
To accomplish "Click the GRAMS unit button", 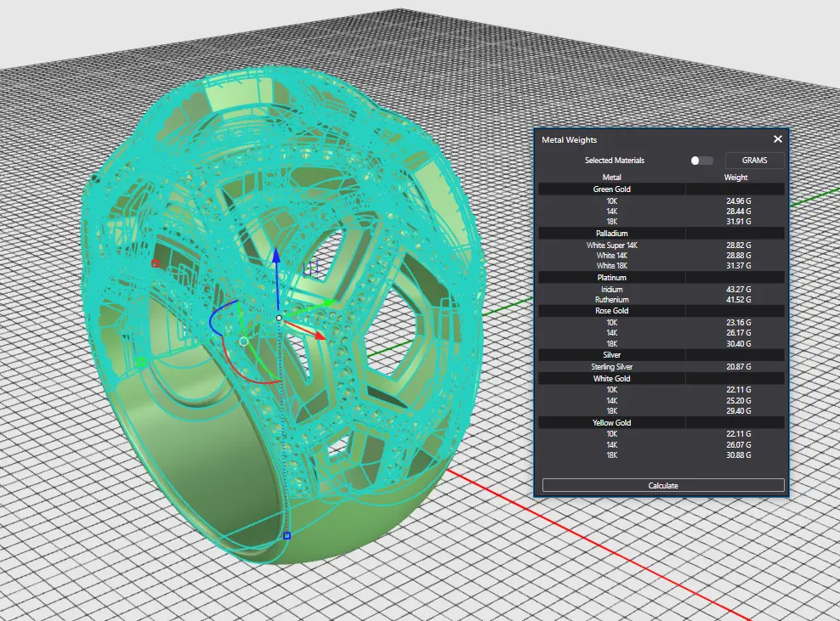I will pyautogui.click(x=754, y=160).
